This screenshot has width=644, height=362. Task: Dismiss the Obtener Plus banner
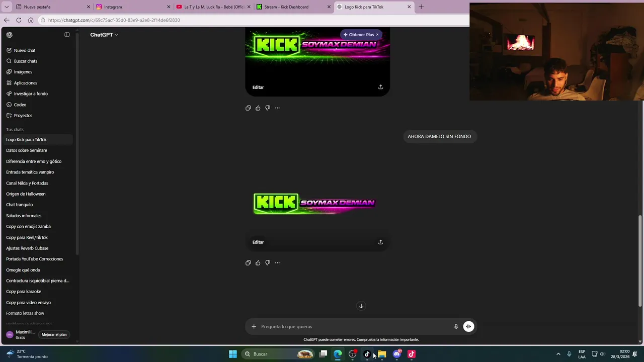coord(377,35)
